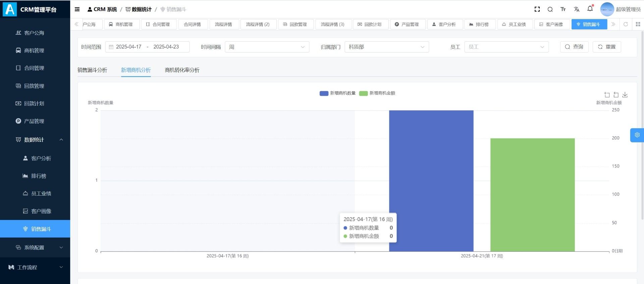644x284 pixels.
Task: Open the floating settings gear panel
Action: click(637, 135)
